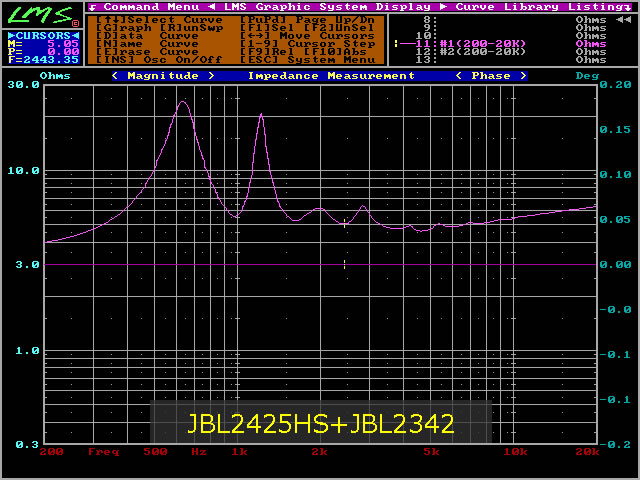Click the pink Ohms unit on curve 11 row
Screen dimensions: 640x480
click(x=591, y=44)
